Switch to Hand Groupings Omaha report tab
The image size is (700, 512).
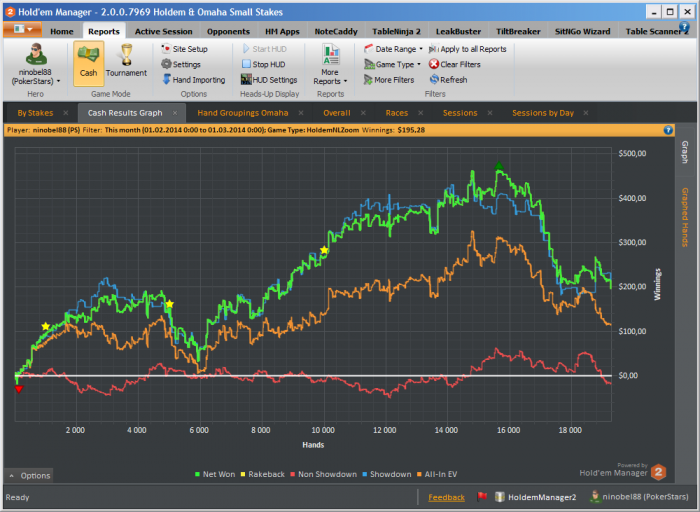coord(242,113)
